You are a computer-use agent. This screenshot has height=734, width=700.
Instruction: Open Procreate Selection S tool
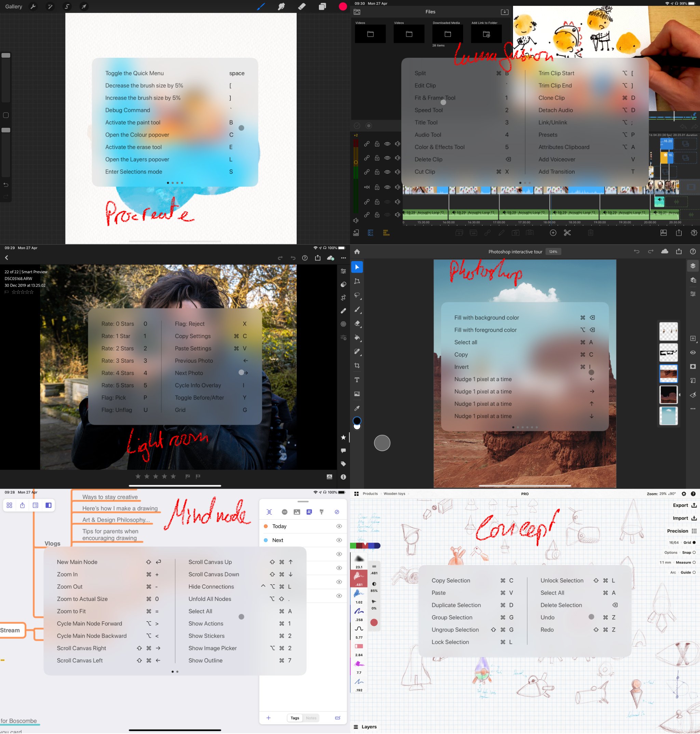(67, 7)
